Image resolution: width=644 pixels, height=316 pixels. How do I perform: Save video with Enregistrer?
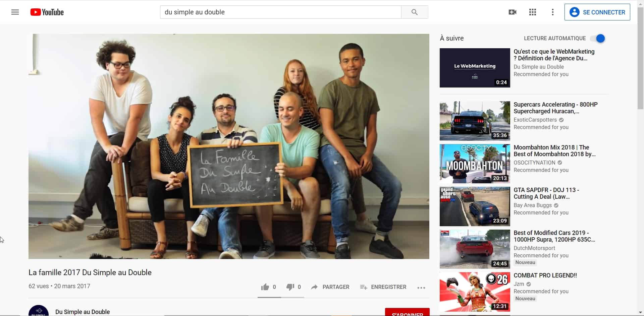tap(383, 287)
